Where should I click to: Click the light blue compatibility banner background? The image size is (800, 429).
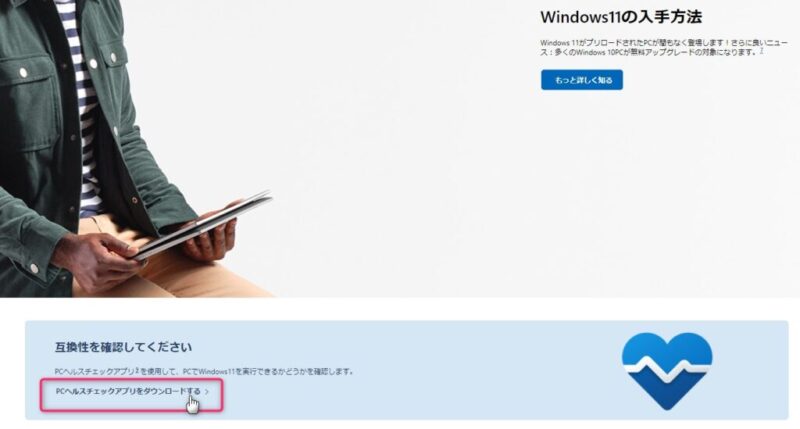point(408,347)
